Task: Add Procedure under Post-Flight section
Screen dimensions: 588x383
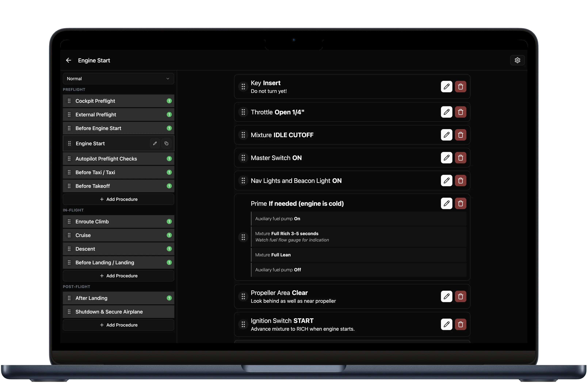Action: click(118, 325)
